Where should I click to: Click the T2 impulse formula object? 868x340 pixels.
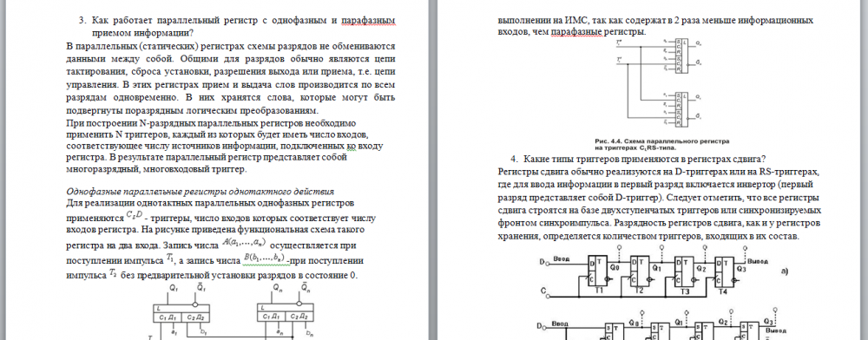(112, 272)
